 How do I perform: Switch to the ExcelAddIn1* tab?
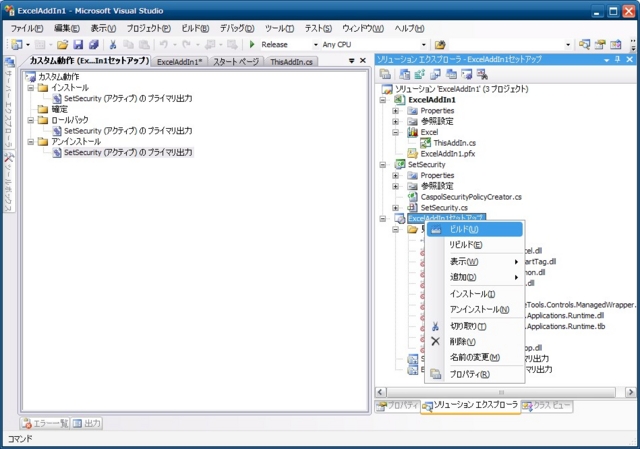tap(180, 62)
